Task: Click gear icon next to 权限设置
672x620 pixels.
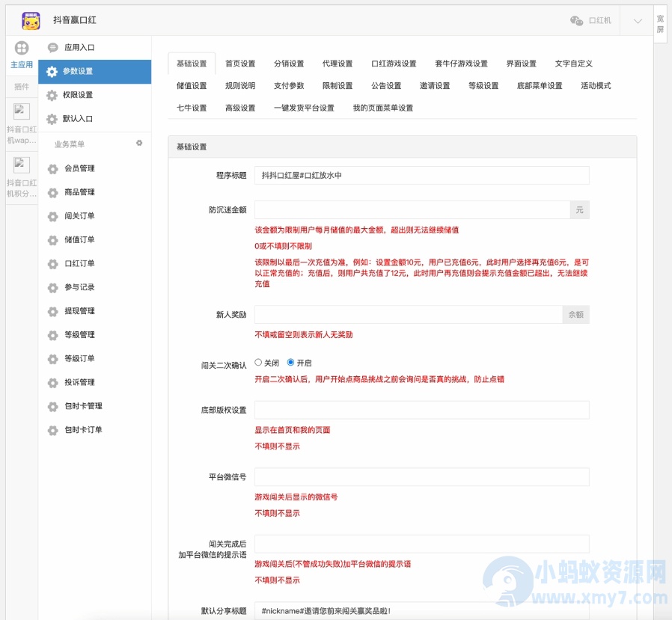Action: (52, 95)
